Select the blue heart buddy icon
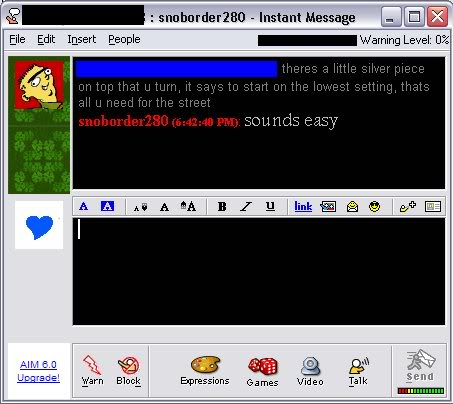453x404 pixels. coord(39,225)
